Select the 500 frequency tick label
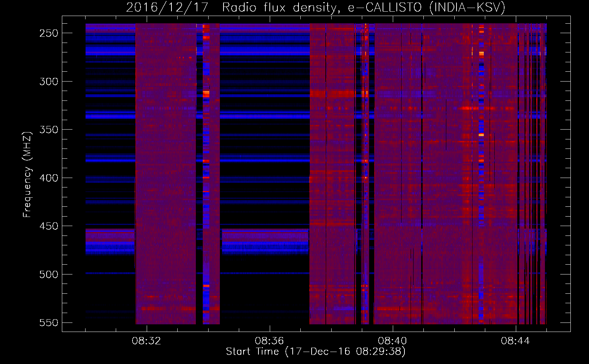589x364 pixels. point(49,274)
